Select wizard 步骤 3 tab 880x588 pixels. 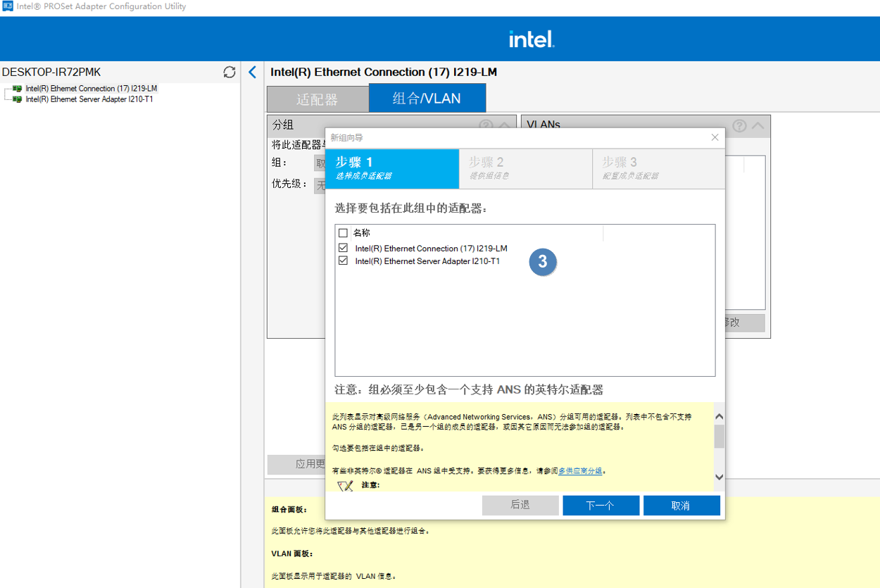coord(658,168)
